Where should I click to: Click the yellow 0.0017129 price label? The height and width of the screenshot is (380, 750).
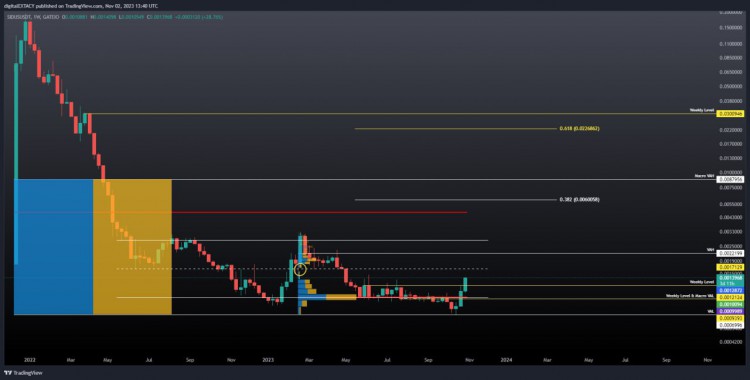[x=730, y=267]
